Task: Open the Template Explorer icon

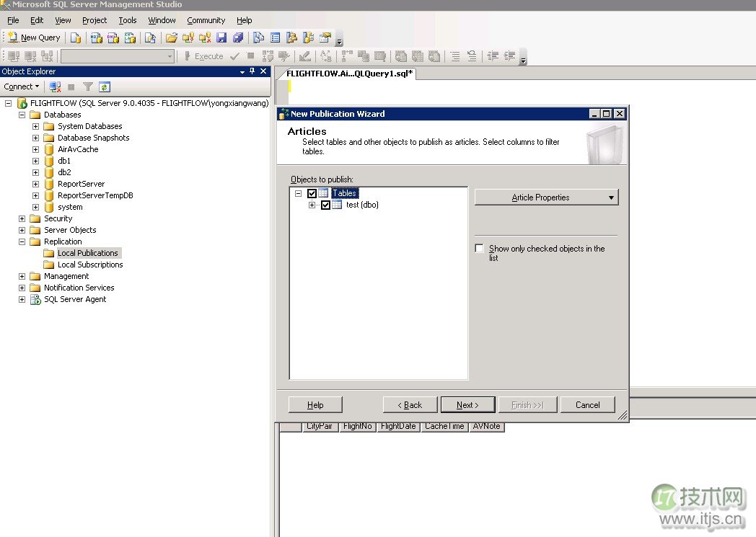Action: pos(309,37)
